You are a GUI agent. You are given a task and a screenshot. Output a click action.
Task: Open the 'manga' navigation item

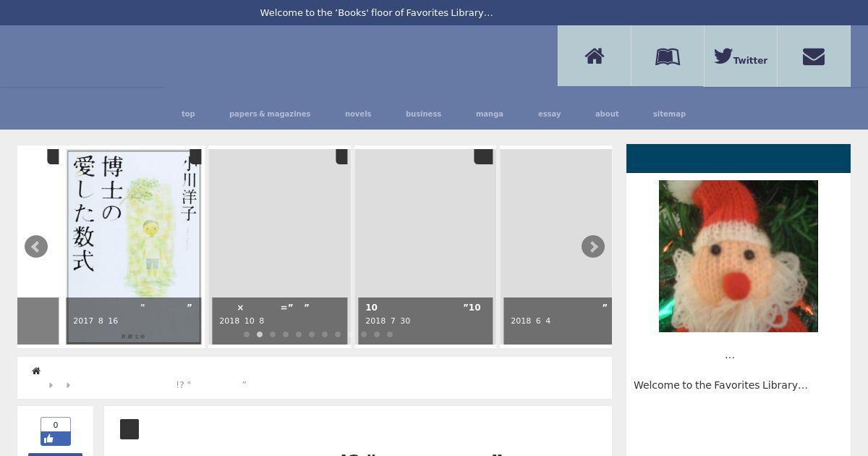coord(490,114)
